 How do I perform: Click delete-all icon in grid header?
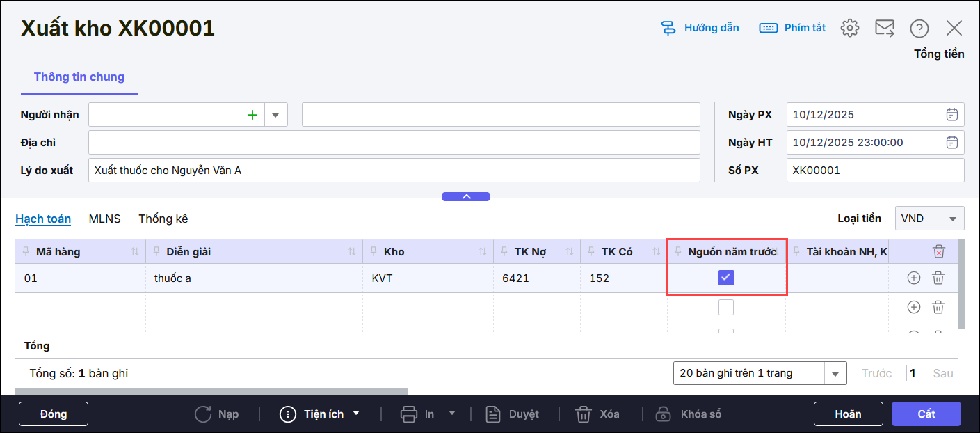coord(938,252)
